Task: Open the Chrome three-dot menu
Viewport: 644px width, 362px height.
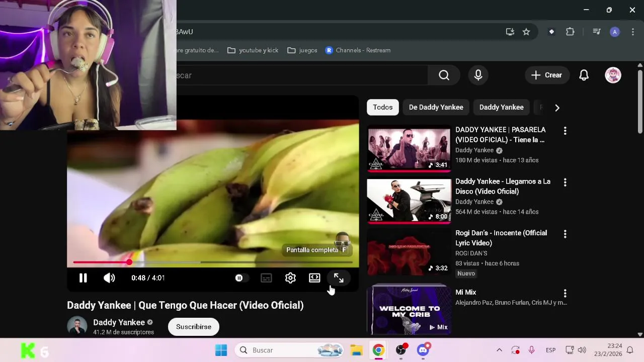Action: coord(633,32)
